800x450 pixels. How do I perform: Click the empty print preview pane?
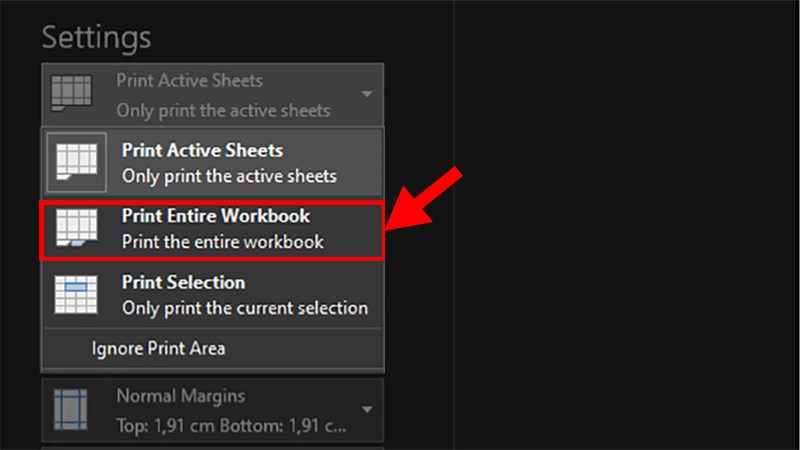(x=627, y=225)
